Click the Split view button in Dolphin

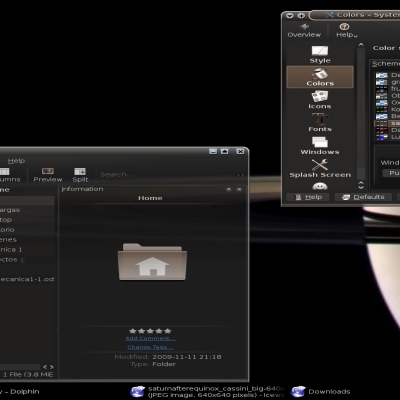pos(80,175)
